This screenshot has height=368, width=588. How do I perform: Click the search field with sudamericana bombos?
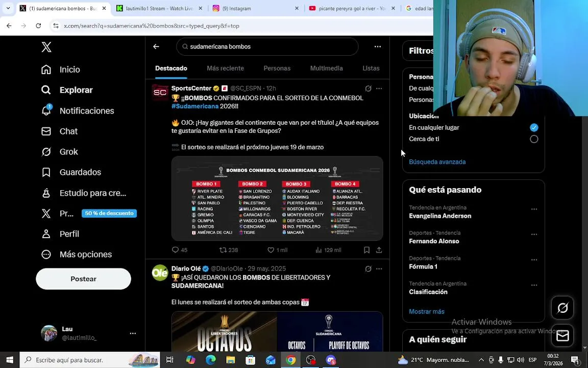[x=267, y=47]
